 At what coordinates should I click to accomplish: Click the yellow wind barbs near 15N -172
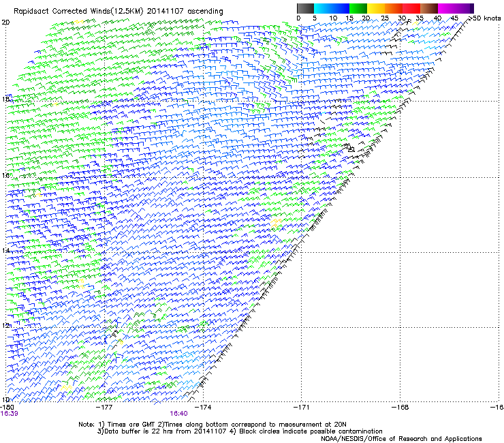click(276, 223)
